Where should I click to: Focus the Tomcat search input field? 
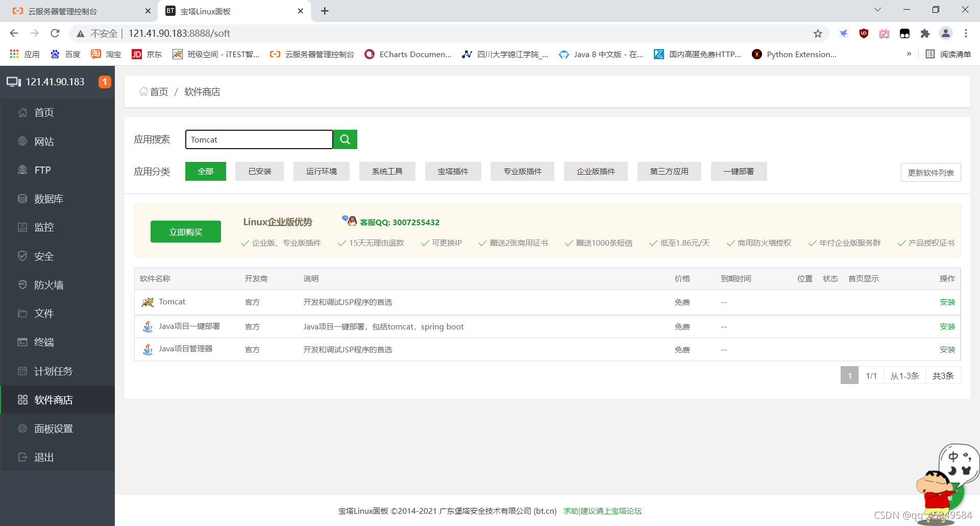259,139
